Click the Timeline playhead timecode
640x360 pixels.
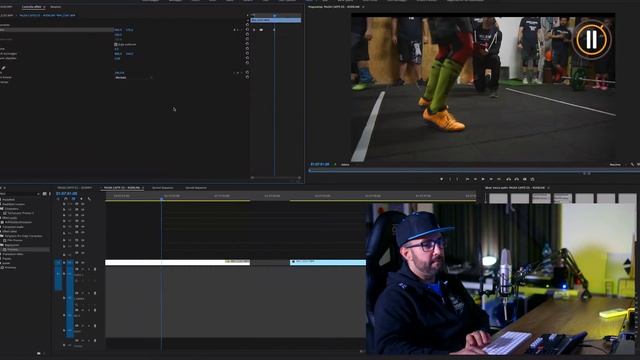point(67,193)
